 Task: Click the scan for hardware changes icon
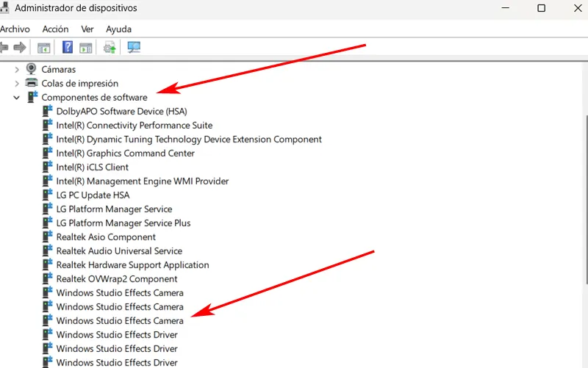pos(133,48)
